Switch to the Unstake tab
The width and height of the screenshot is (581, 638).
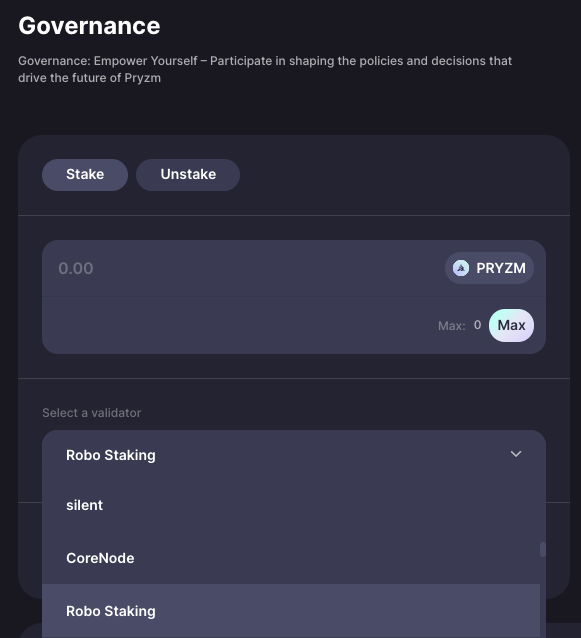(188, 175)
